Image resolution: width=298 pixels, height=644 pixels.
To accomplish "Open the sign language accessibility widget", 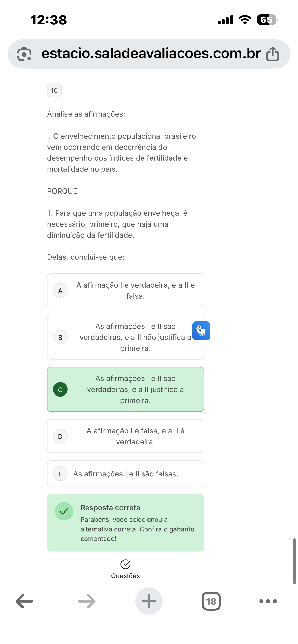I will click(x=201, y=331).
